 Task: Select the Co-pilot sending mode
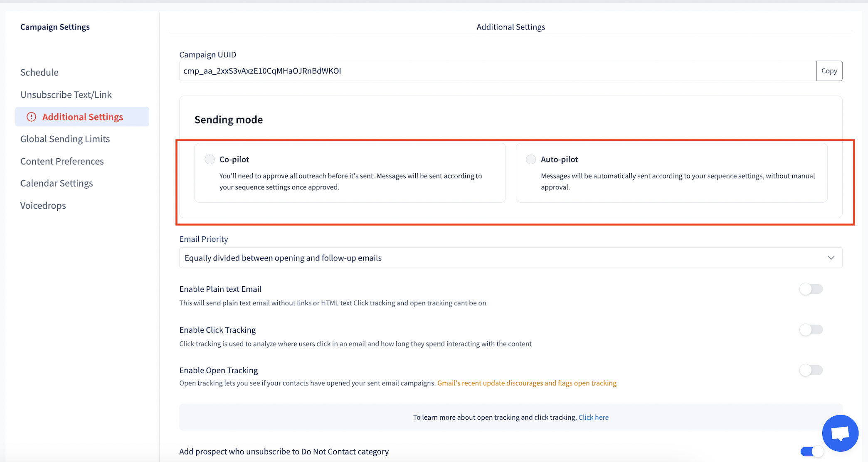(x=210, y=160)
